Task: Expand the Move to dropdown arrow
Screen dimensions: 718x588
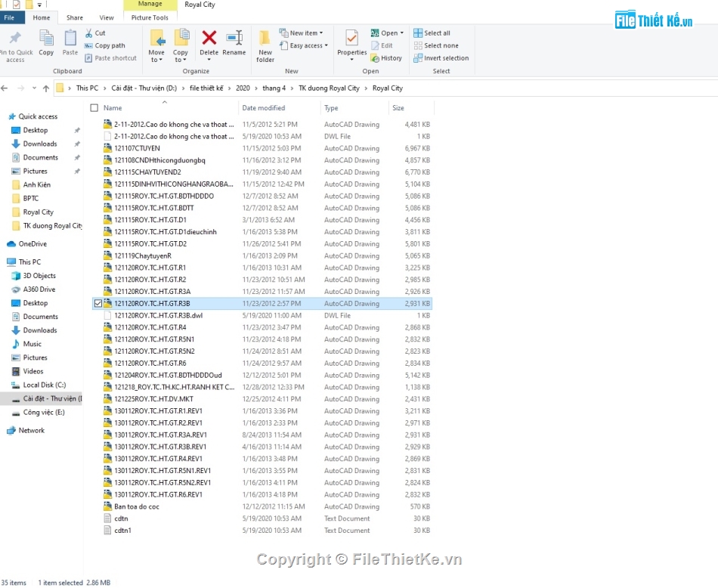Action: 161,60
